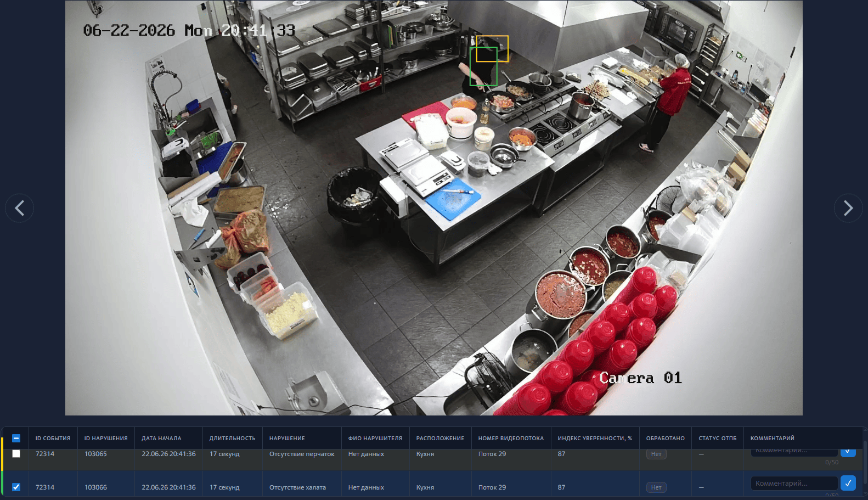Go to the next snapshot with the right arrow
Image resolution: width=868 pixels, height=500 pixels.
click(848, 208)
